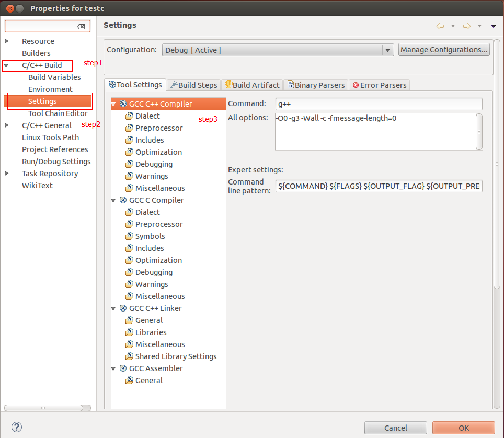
Task: Click the Optimization icon under GCC C Compiler
Action: (x=129, y=260)
